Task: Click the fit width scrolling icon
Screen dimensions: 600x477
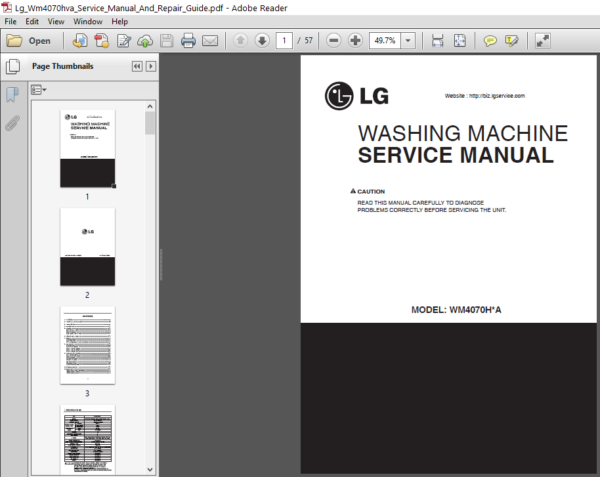Action: point(437,41)
